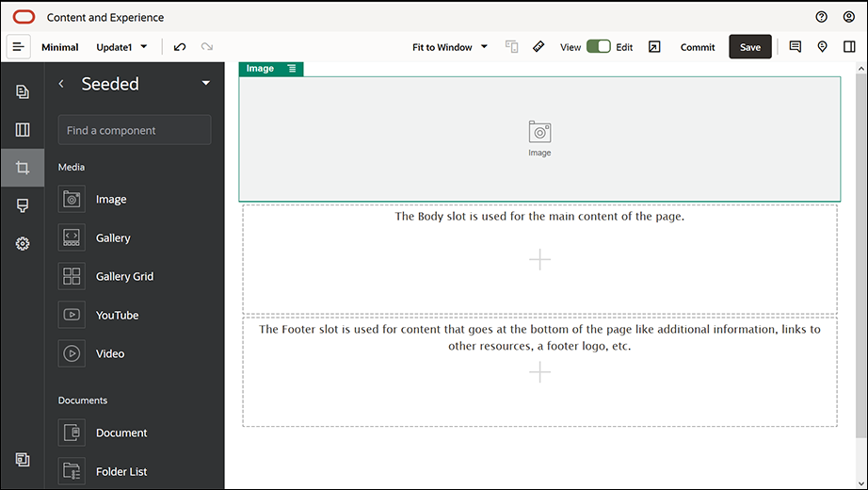Click the scrollbar up arrow
Image resolution: width=868 pixels, height=490 pixels.
click(x=860, y=68)
